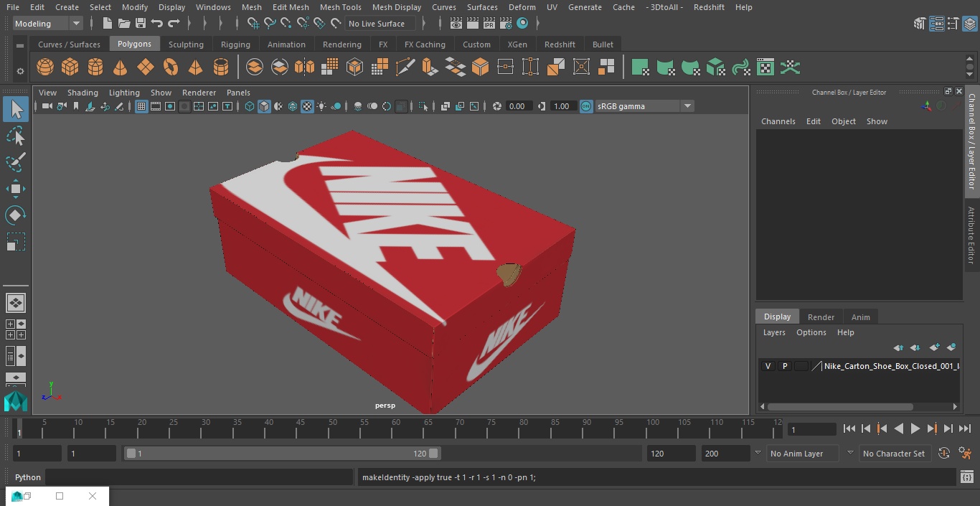Open the Mesh Tools menu

pos(340,7)
